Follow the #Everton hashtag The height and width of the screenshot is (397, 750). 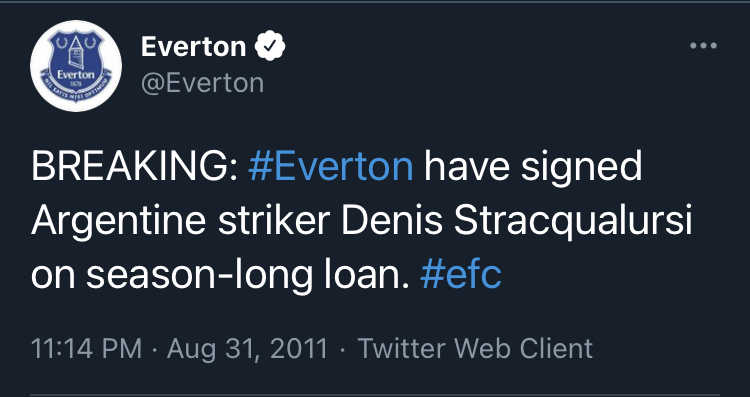click(x=331, y=168)
